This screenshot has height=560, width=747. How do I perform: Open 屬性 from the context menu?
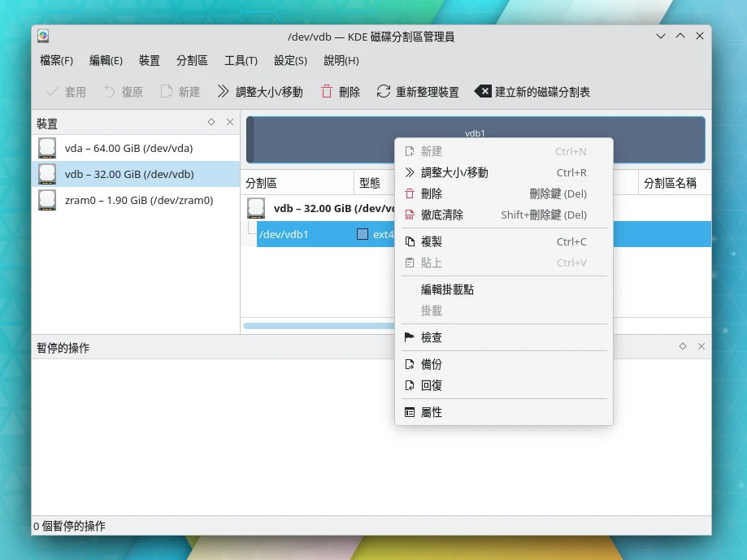(x=431, y=412)
